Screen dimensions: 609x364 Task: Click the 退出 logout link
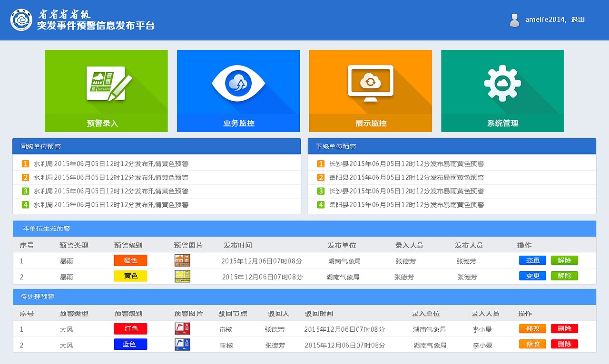click(x=577, y=20)
